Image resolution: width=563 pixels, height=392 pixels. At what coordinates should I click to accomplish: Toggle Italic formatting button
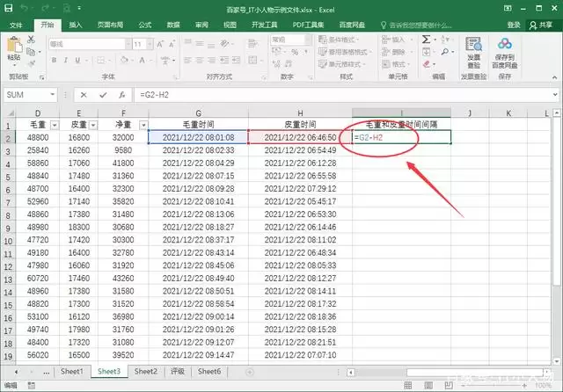65,60
